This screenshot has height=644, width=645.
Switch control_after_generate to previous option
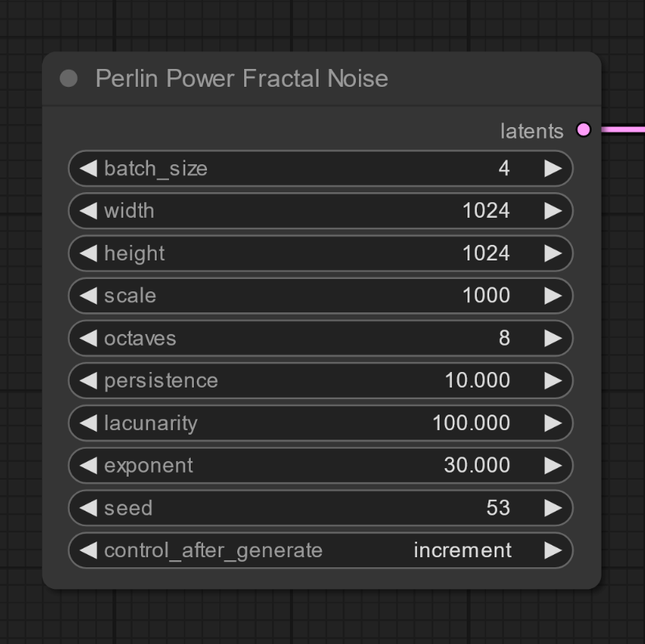88,550
